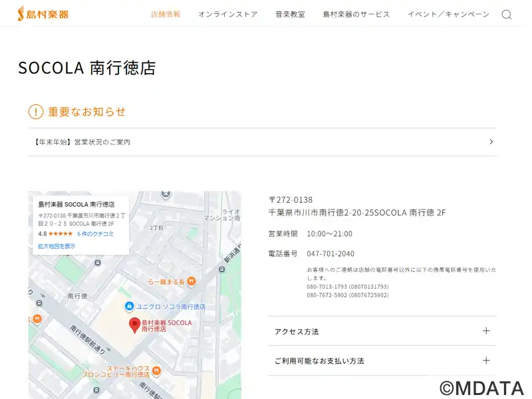Select the business hours 10:00～21:00
The width and height of the screenshot is (532, 399).
point(329,234)
